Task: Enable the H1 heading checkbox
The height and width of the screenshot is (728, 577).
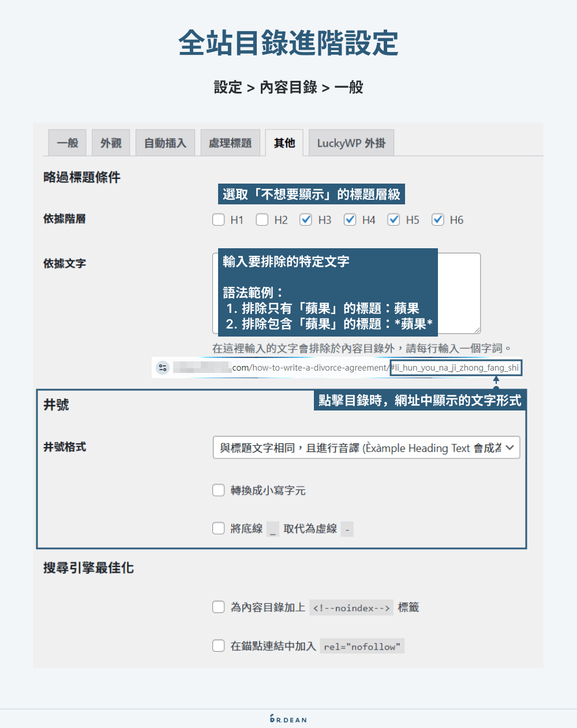Action: pos(218,219)
